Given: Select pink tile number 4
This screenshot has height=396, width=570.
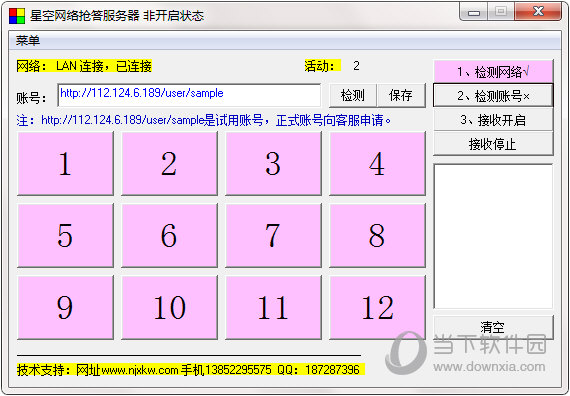Looking at the screenshot, I should pyautogui.click(x=377, y=163).
